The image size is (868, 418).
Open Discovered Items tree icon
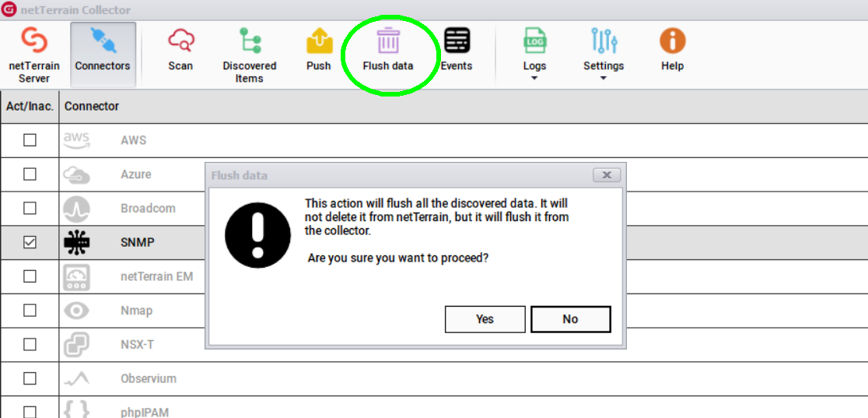coord(249,41)
